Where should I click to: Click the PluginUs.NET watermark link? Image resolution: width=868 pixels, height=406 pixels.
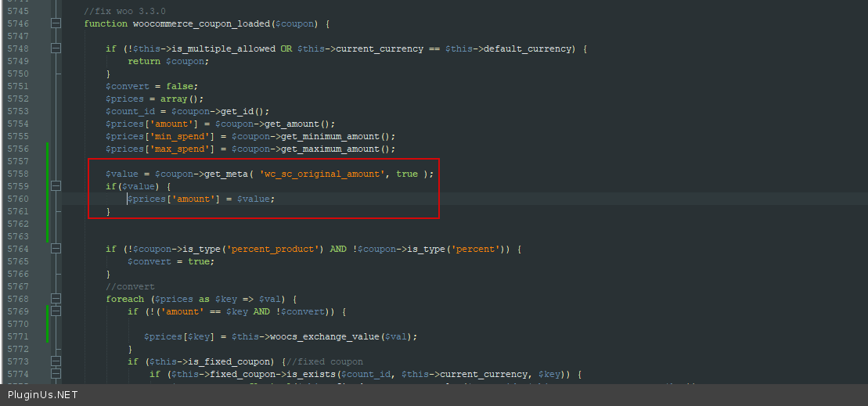coord(42,394)
